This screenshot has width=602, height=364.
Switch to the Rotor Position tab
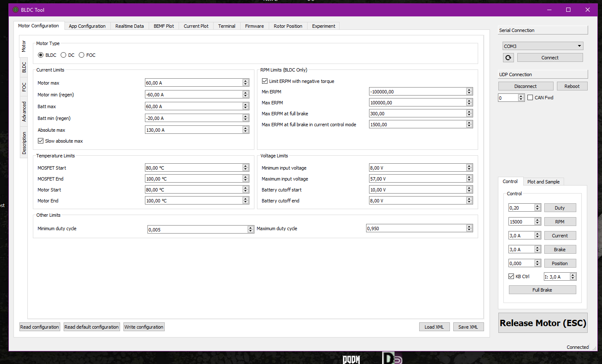click(288, 26)
